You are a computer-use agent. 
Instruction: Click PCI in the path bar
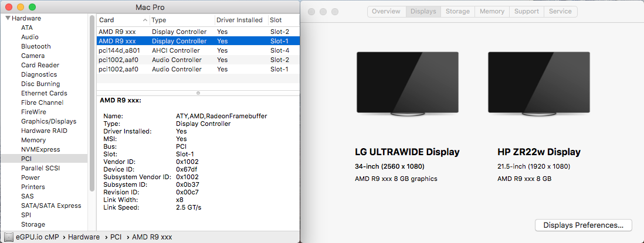pos(116,237)
